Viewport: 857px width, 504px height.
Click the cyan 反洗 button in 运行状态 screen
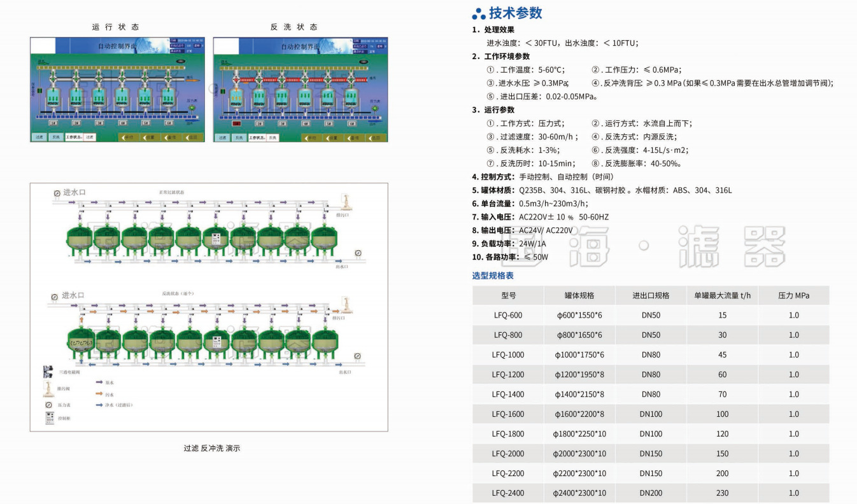click(56, 137)
